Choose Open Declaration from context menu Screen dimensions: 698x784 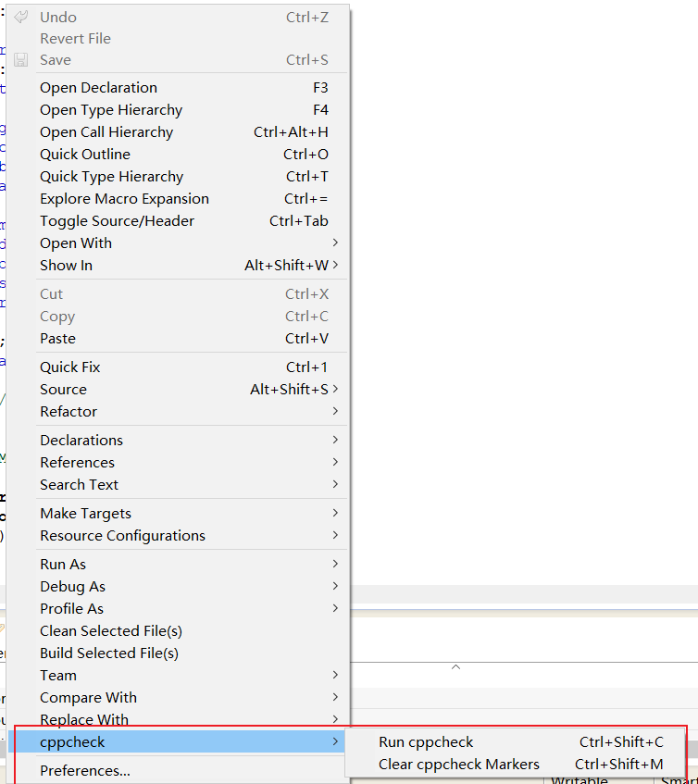click(178, 88)
